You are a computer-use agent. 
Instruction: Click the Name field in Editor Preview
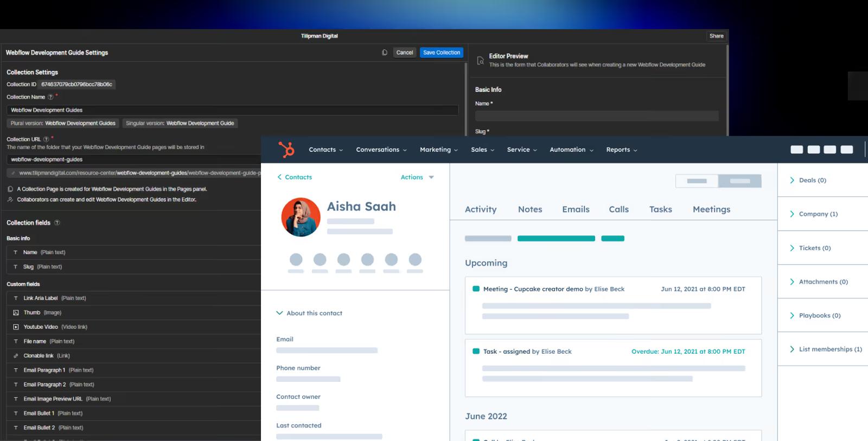(597, 116)
